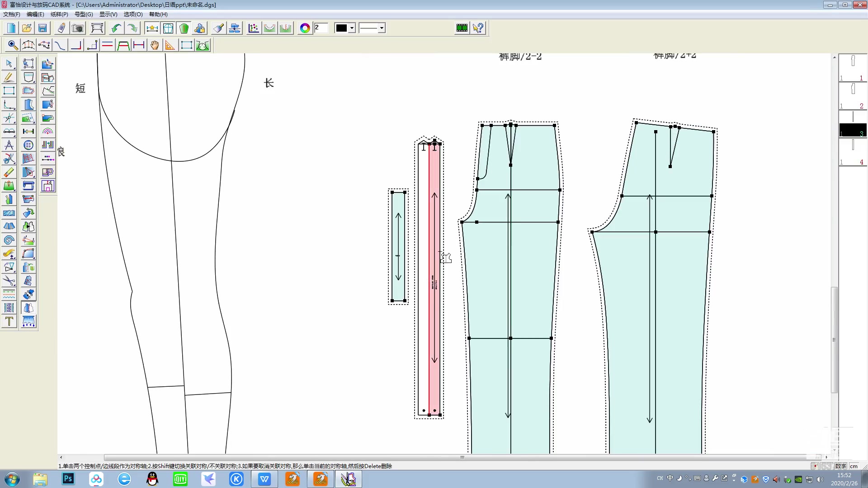The width and height of the screenshot is (868, 488).
Task: Open the 纸样(P) menu
Action: click(59, 14)
